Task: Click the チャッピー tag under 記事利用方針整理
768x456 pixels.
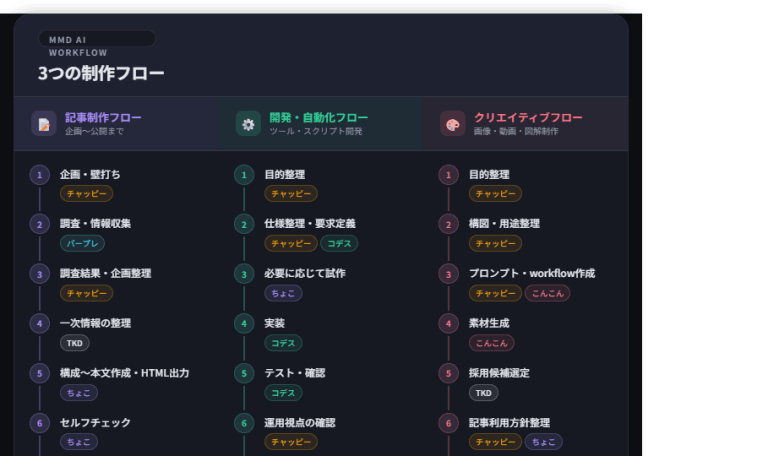Action: 495,442
